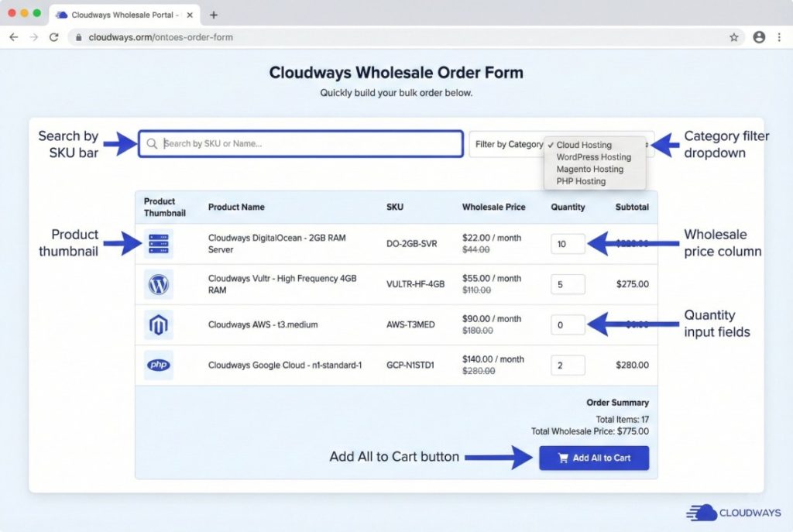
Task: Click the AWS t3.medium quantity field
Action: tap(568, 324)
